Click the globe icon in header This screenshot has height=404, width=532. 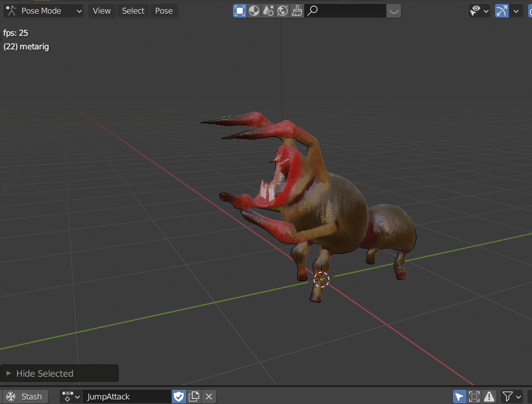click(x=283, y=10)
